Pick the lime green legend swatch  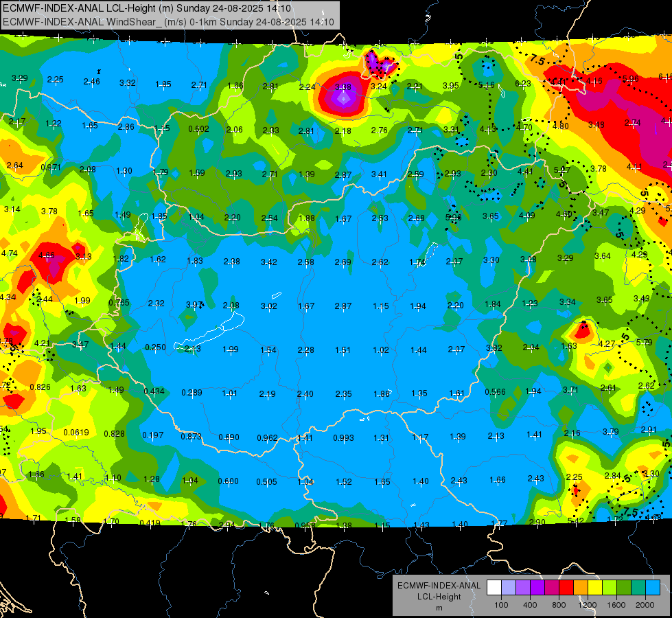(610, 587)
